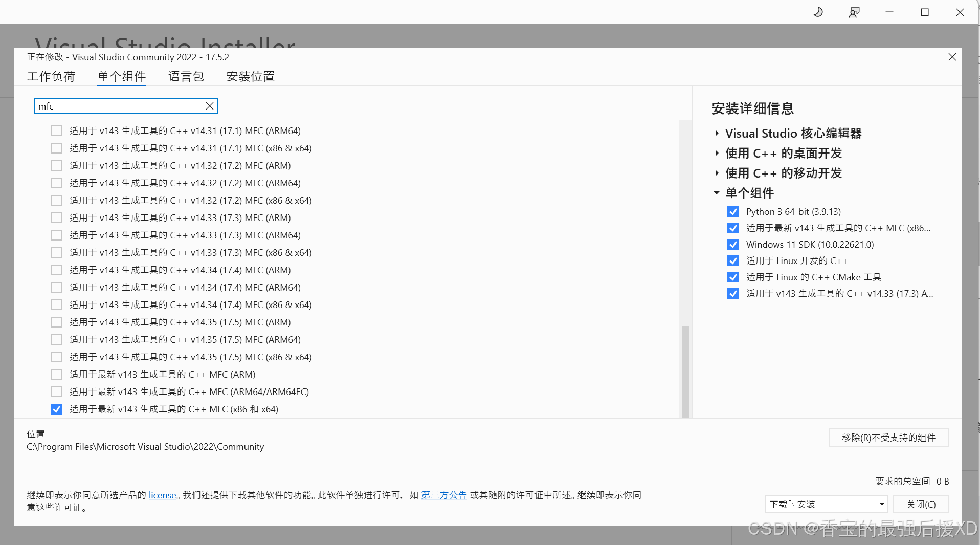Open the 下载时安装 dropdown
Screen dimensions: 980x545
[826, 504]
